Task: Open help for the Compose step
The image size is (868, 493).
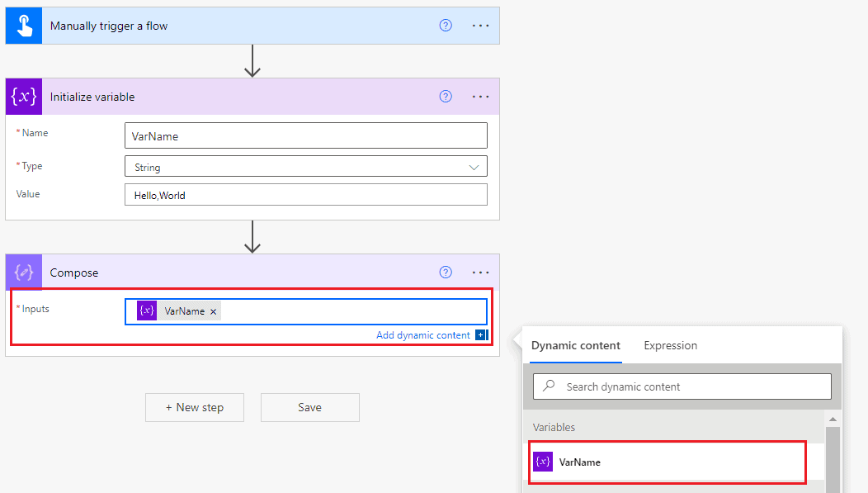Action: coord(446,272)
